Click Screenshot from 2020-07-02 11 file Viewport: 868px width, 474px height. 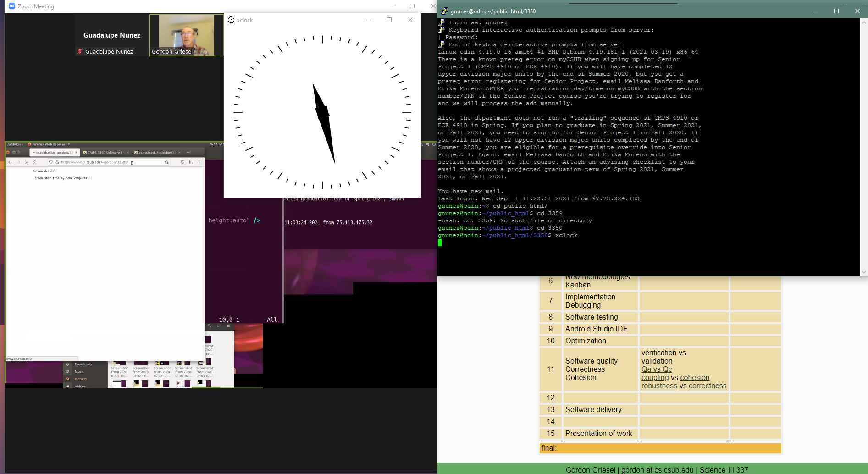click(x=141, y=369)
